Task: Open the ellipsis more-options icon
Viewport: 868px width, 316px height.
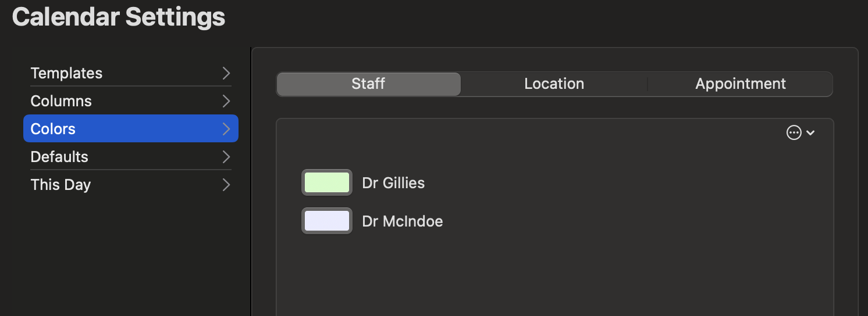Action: (x=794, y=133)
